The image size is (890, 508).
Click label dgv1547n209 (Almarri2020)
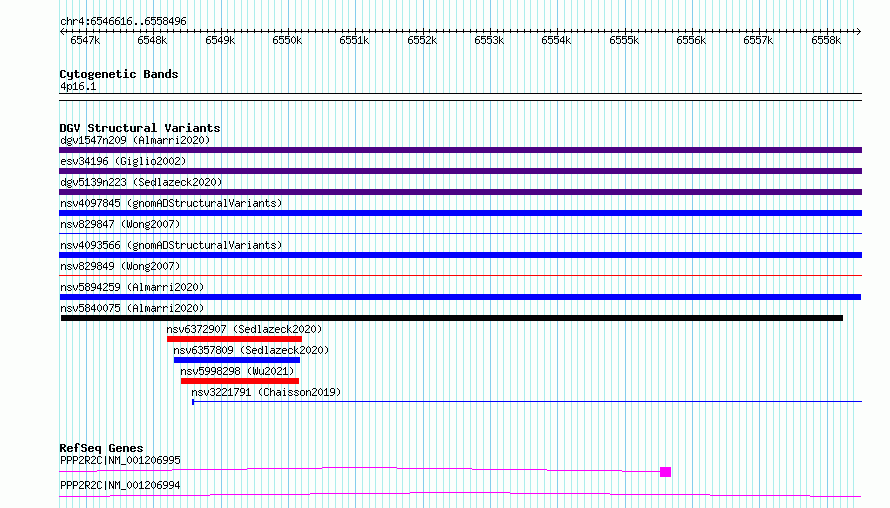[135, 140]
